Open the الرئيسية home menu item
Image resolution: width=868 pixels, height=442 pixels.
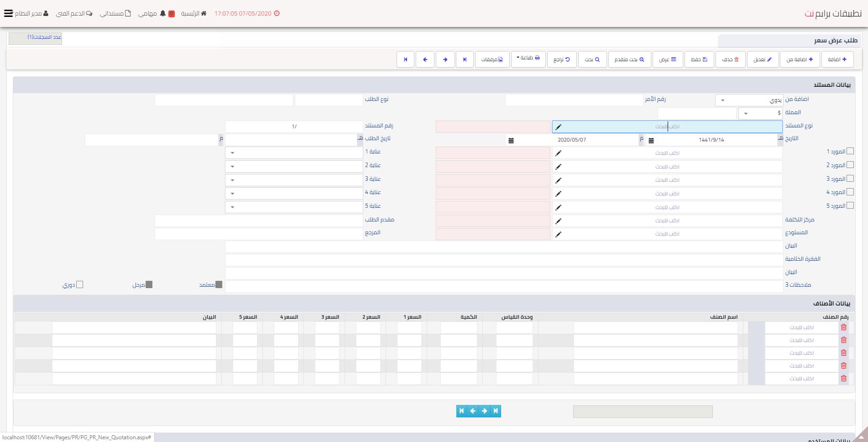click(x=194, y=14)
